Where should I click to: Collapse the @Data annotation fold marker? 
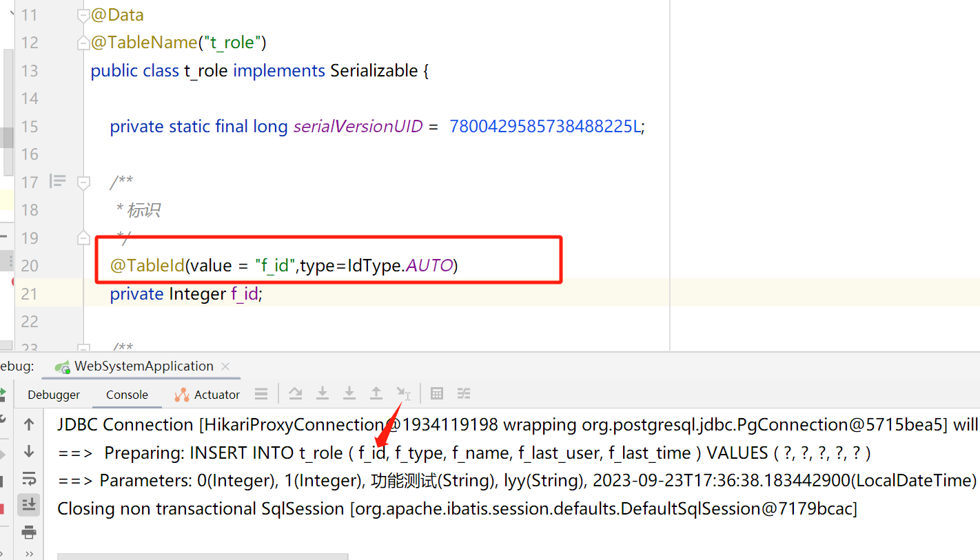83,15
